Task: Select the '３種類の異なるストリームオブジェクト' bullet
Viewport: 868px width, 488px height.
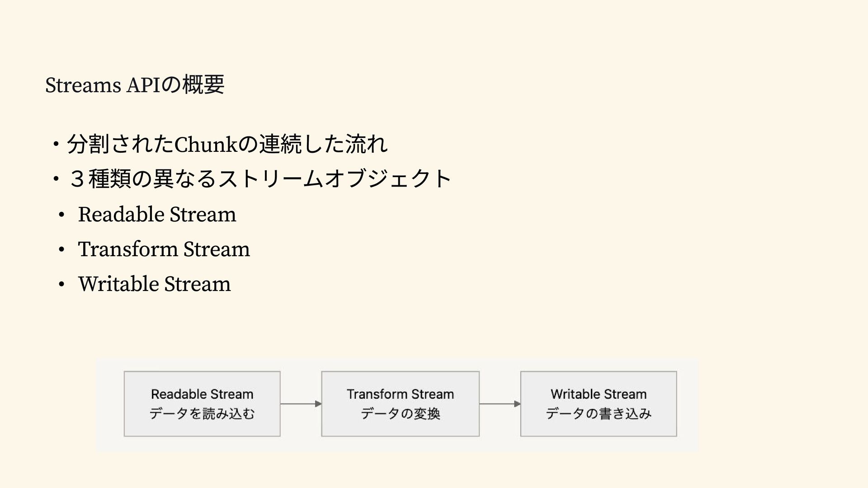Action: 261,178
